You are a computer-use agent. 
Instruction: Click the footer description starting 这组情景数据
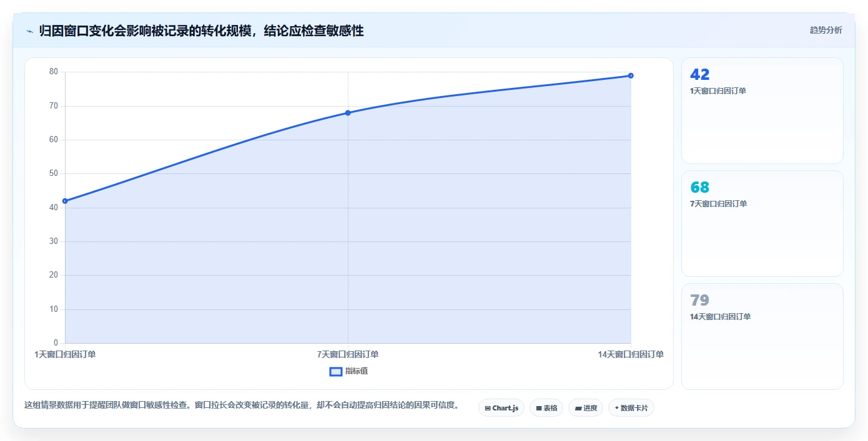(242, 405)
